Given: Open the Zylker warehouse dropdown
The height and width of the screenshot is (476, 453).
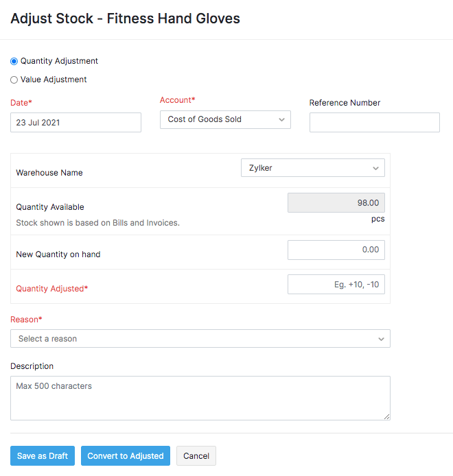Looking at the screenshot, I should tap(305, 168).
